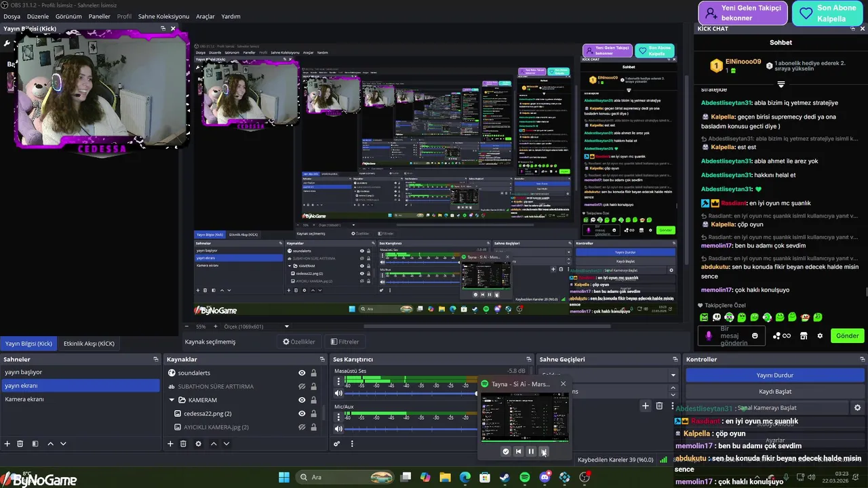Image resolution: width=868 pixels, height=488 pixels.
Task: Open Masaüstü Ses track options dots
Action: [x=338, y=382]
